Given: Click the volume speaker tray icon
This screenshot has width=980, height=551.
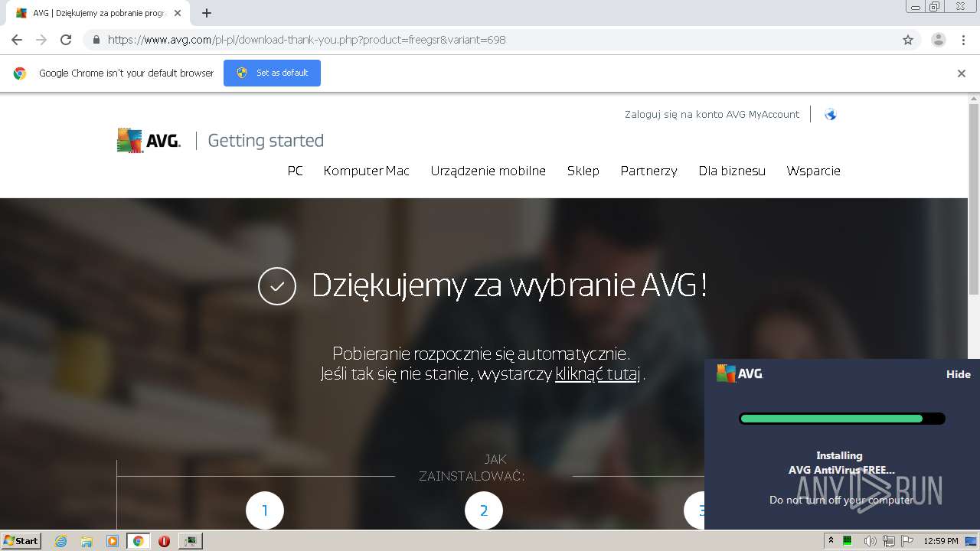Looking at the screenshot, I should (870, 541).
